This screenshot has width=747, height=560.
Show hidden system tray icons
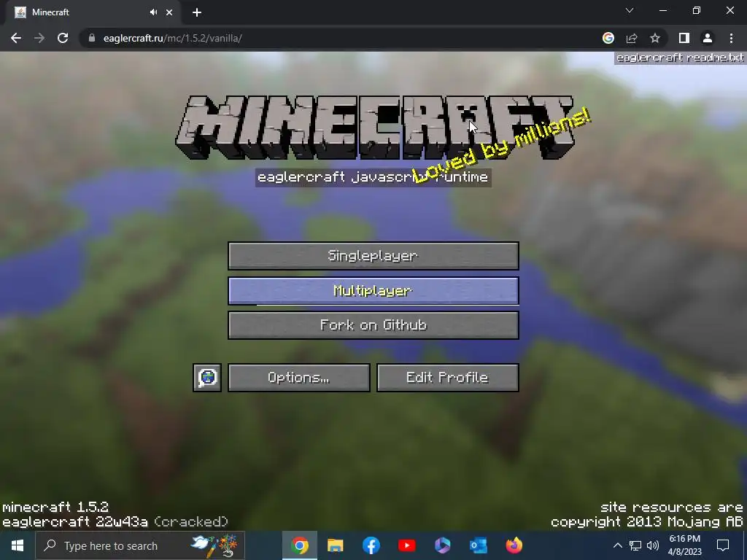tap(617, 545)
